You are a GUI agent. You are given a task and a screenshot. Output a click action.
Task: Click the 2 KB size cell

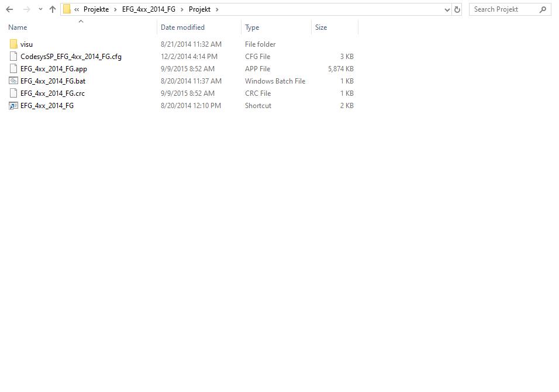347,105
